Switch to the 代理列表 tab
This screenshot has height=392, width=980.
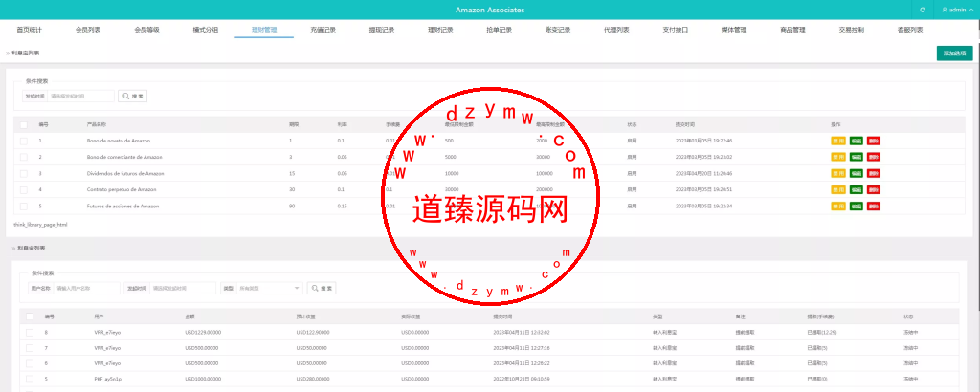coord(617,30)
